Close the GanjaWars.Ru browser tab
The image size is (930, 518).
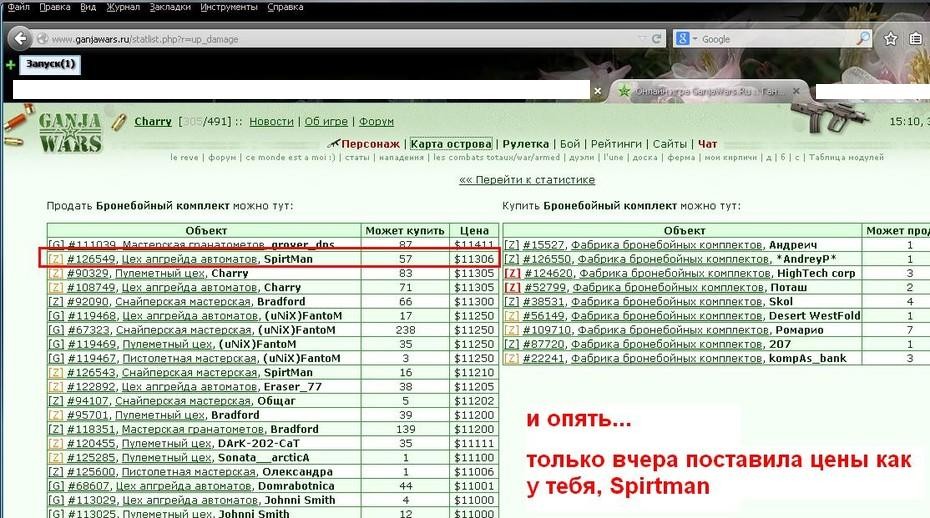pyautogui.click(x=796, y=91)
